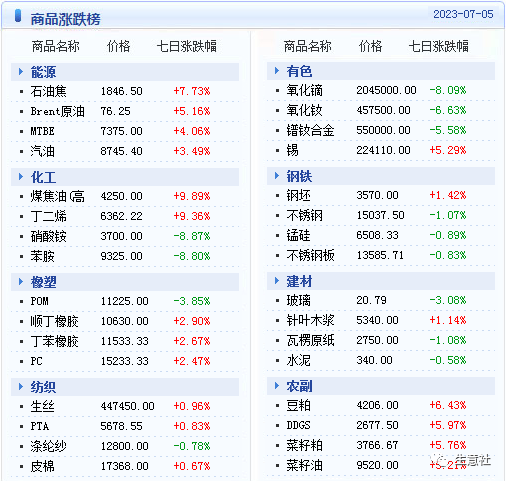This screenshot has height=481, width=506.
Task: Select the 锡 commodity
Action: (x=292, y=150)
